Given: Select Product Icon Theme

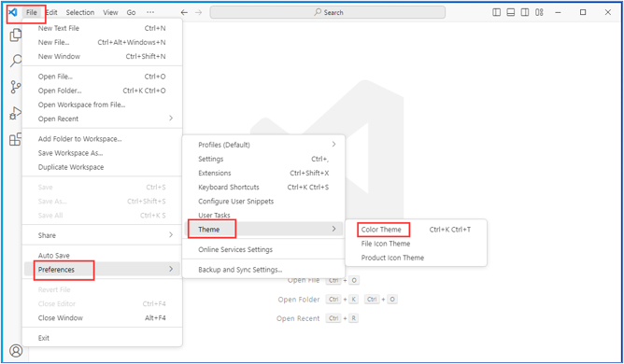Looking at the screenshot, I should [x=416, y=258].
